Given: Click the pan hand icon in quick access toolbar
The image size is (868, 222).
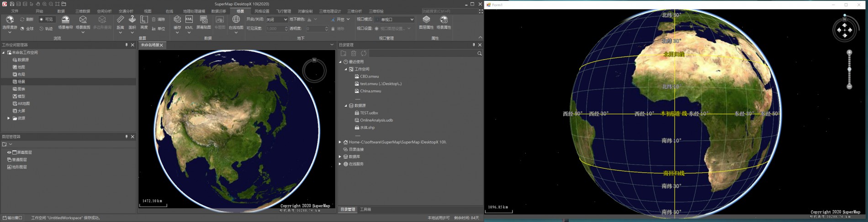Looking at the screenshot, I should [38, 4].
